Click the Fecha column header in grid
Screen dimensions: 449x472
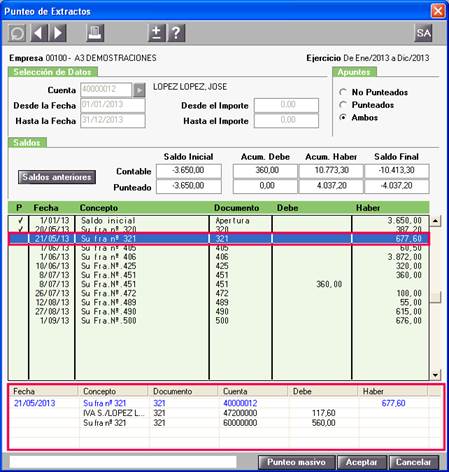point(46,208)
